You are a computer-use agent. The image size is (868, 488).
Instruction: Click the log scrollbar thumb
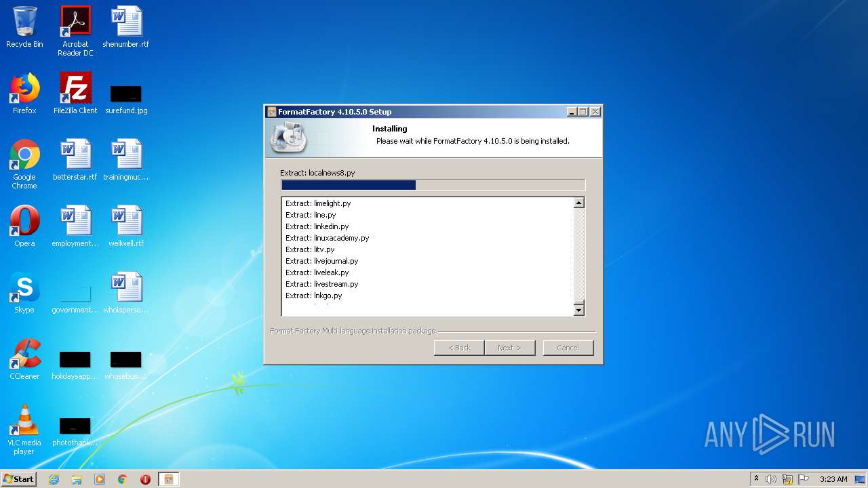(578, 302)
